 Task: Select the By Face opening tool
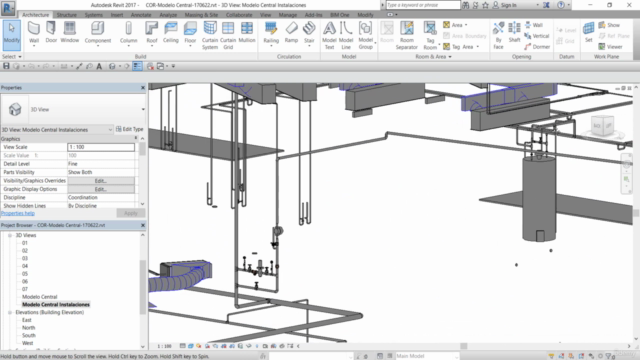pyautogui.click(x=498, y=36)
